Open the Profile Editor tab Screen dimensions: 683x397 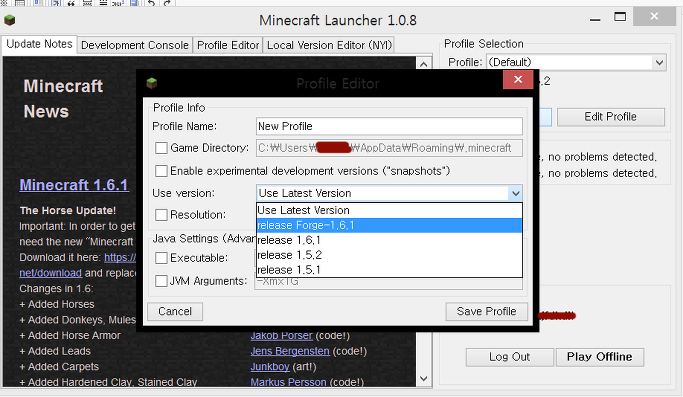point(228,45)
